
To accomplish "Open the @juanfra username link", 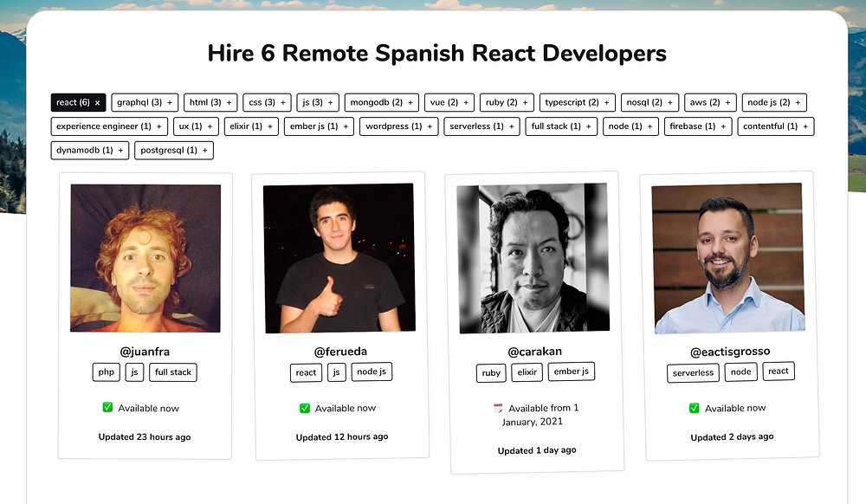I will tap(145, 352).
